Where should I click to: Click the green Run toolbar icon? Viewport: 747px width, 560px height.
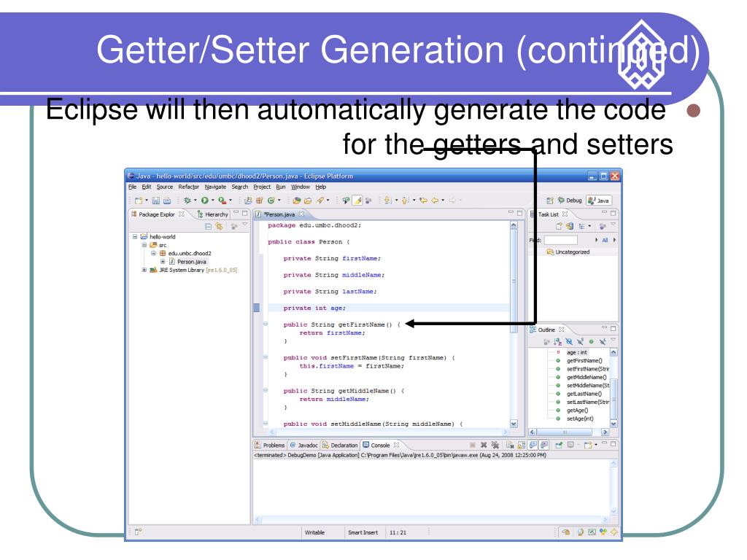(204, 201)
